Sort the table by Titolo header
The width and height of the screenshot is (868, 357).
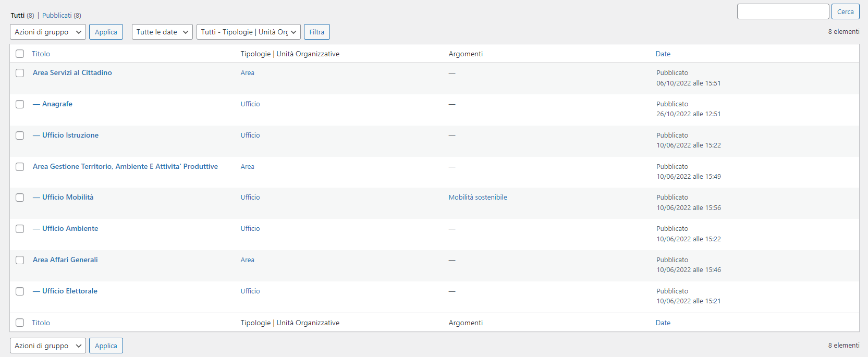point(41,54)
